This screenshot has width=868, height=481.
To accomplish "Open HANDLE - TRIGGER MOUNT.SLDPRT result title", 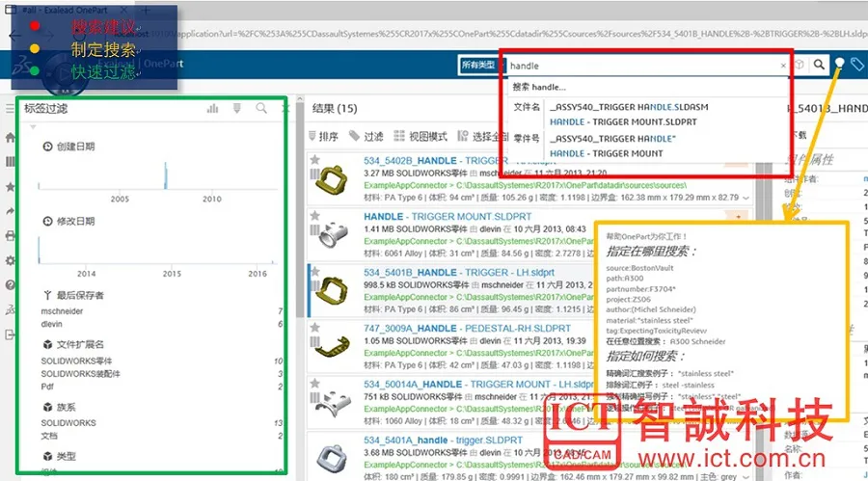I will click(x=448, y=217).
